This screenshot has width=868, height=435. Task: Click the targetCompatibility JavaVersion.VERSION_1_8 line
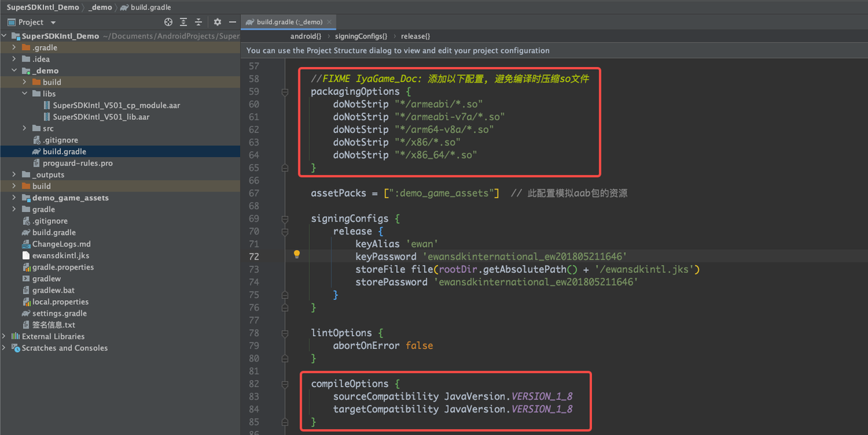coord(453,409)
